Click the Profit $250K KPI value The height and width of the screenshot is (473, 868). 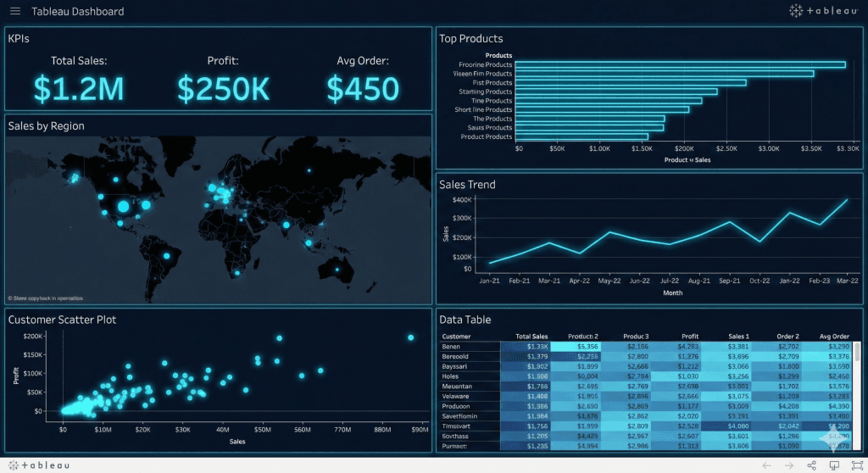click(223, 88)
